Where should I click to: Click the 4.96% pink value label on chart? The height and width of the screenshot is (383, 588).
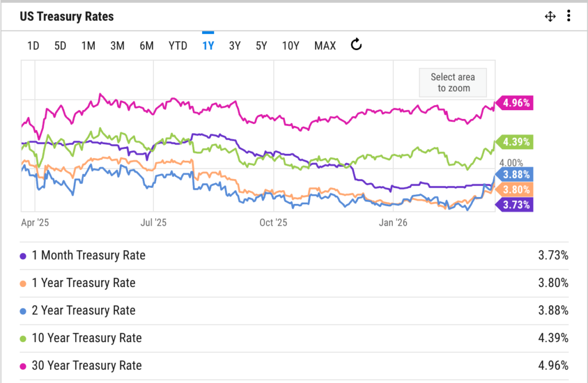click(x=516, y=103)
